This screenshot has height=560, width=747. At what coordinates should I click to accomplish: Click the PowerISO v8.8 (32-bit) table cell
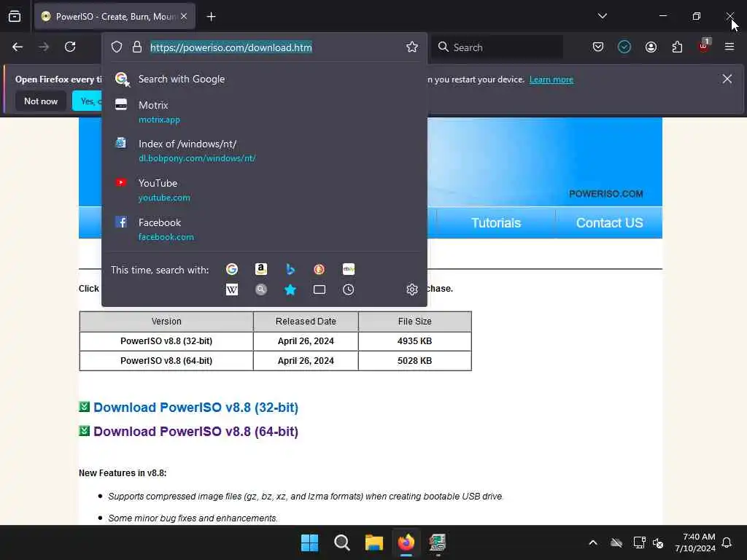coord(166,341)
